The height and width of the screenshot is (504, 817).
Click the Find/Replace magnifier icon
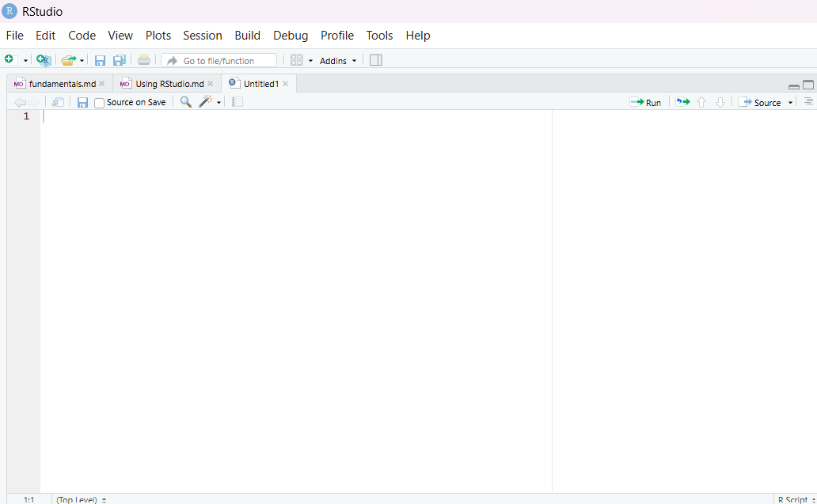tap(185, 102)
